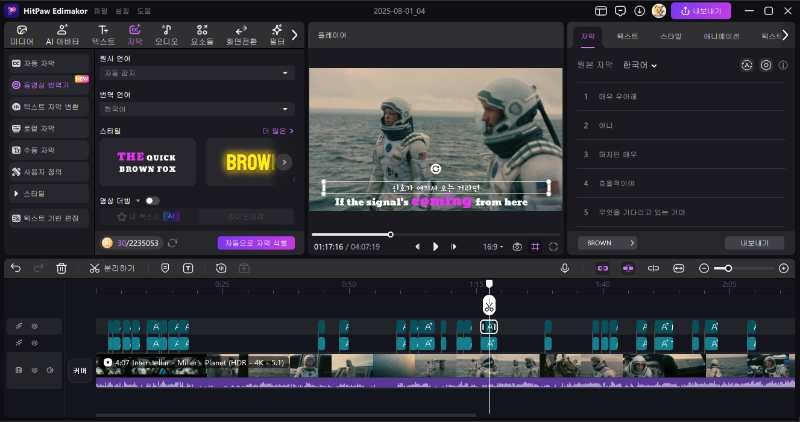Click the scissors split handle on playhead

[x=489, y=306]
